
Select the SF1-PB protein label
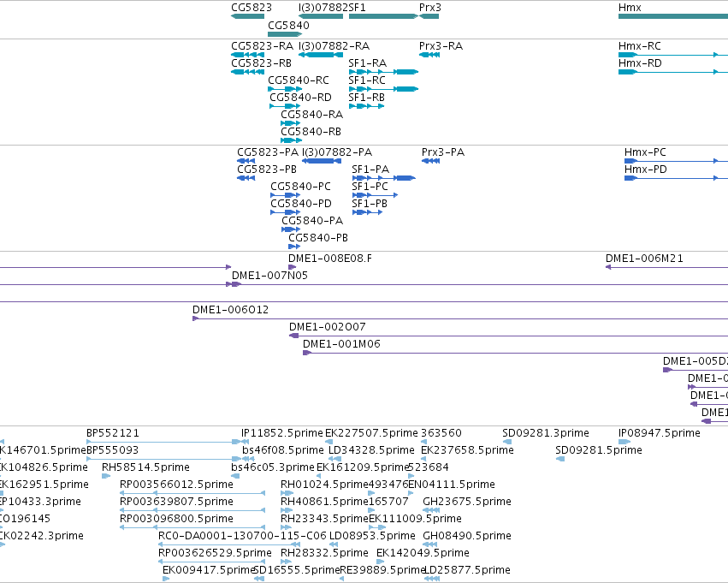370,204
